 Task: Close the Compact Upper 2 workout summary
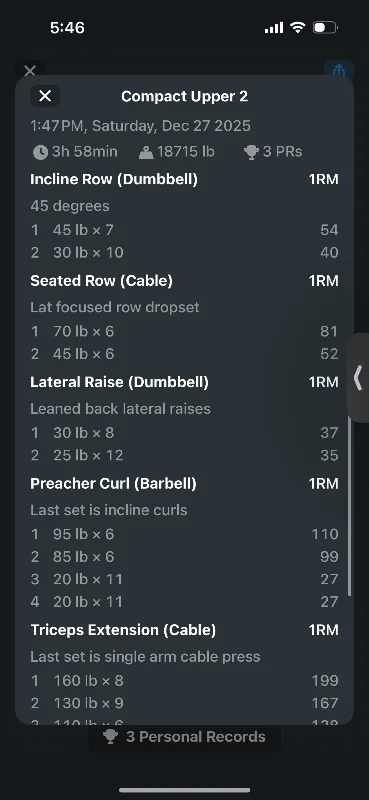45,96
